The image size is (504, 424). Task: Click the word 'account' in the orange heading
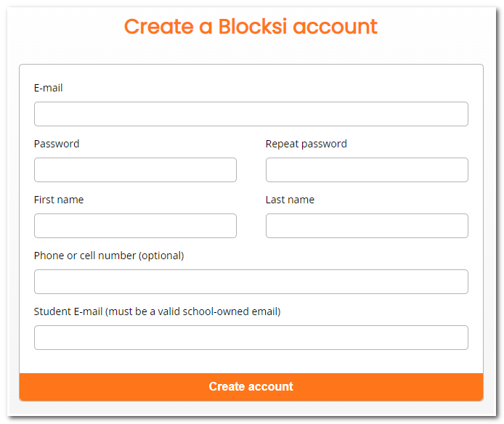click(x=336, y=26)
